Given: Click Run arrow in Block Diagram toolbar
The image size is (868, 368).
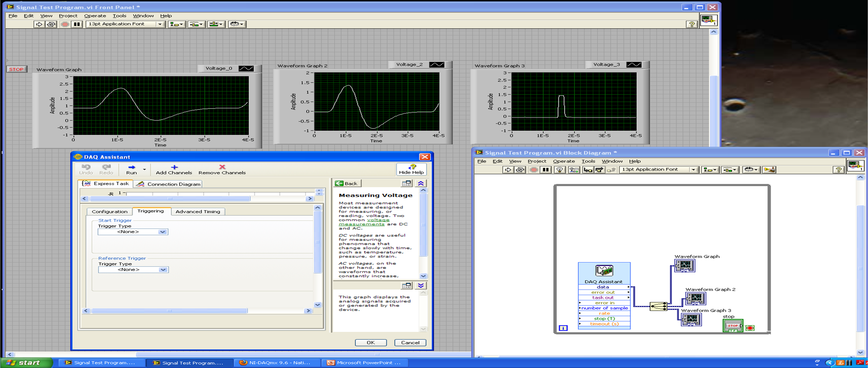Looking at the screenshot, I should pyautogui.click(x=508, y=170).
